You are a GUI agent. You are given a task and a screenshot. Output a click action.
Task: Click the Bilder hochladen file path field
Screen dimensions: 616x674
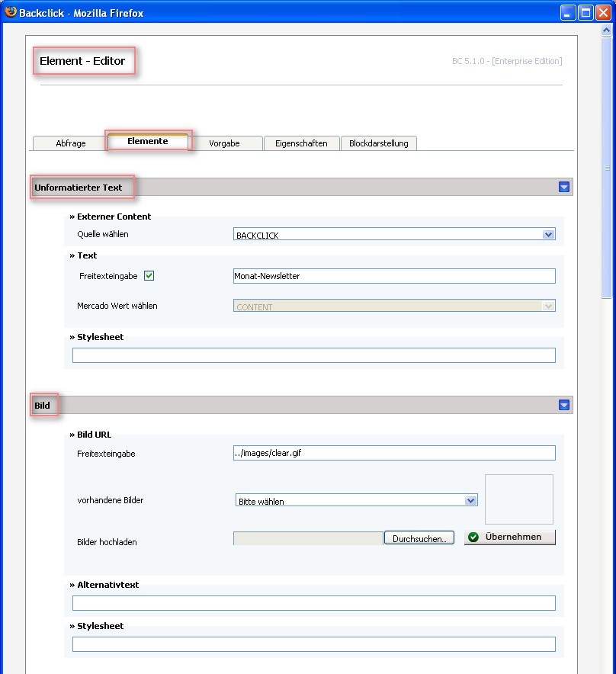308,538
